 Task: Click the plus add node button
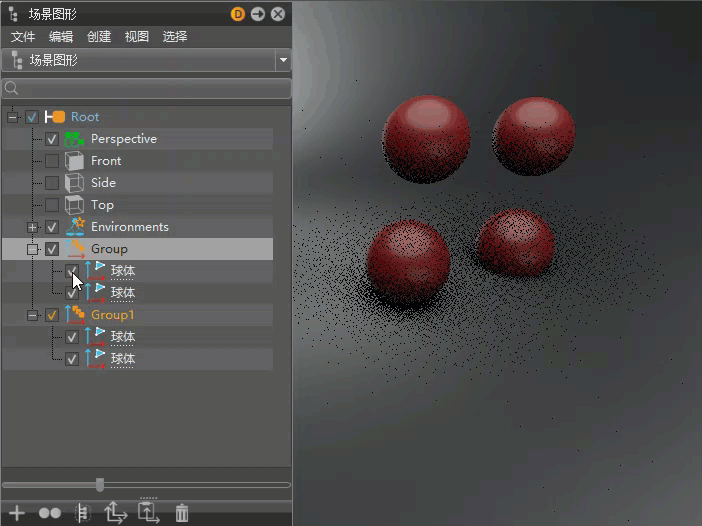pos(17,513)
